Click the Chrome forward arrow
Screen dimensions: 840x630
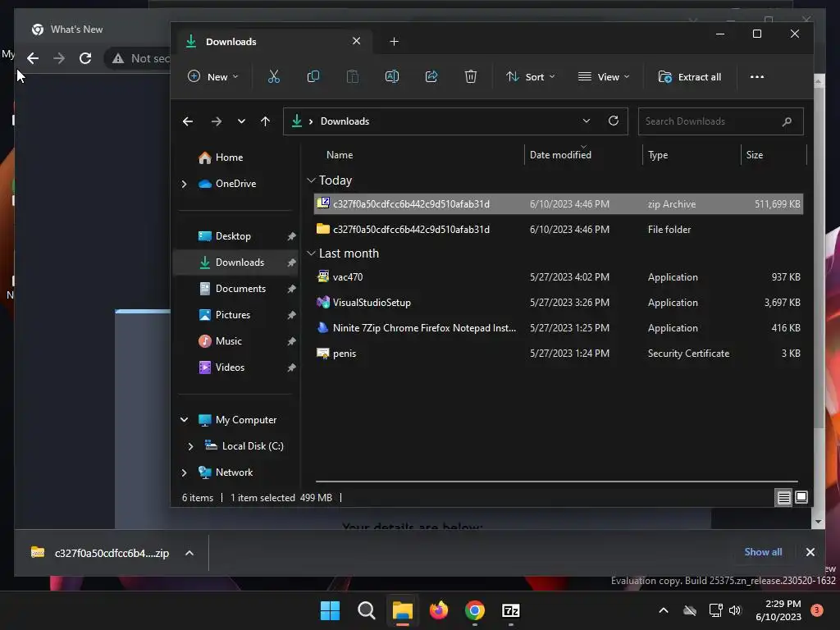click(59, 58)
